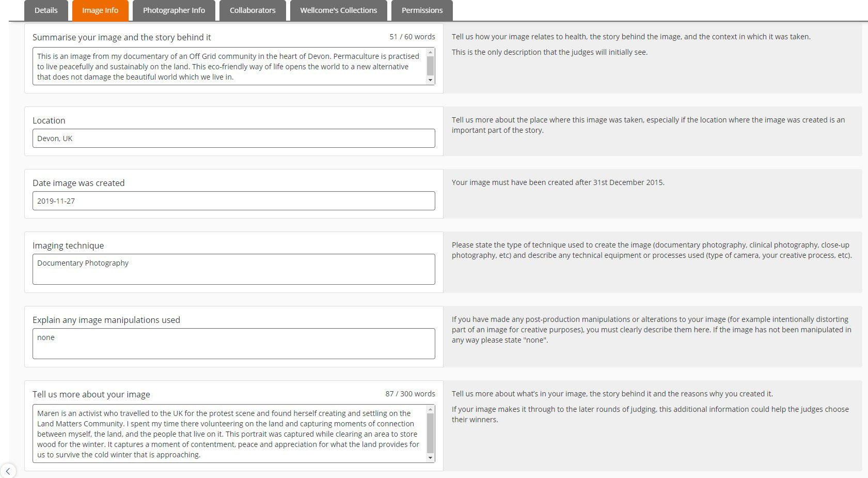Click the summary box scrollbar thumb

point(430,66)
